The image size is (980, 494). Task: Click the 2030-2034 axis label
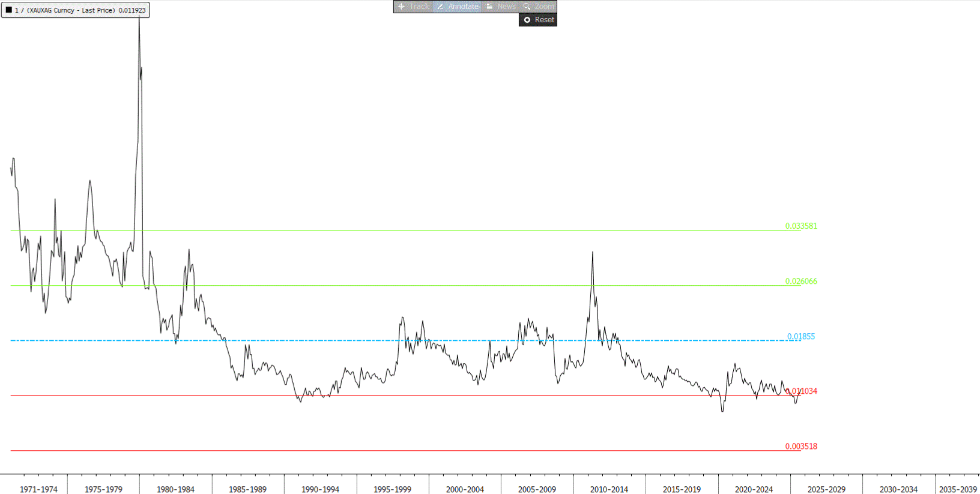point(898,489)
